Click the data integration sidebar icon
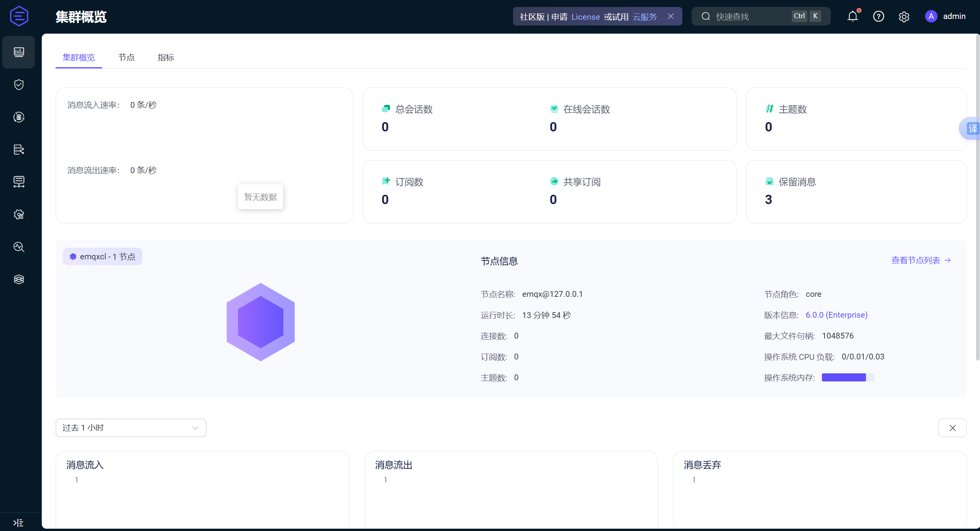Screen dimensions: 980x531 click(19, 117)
